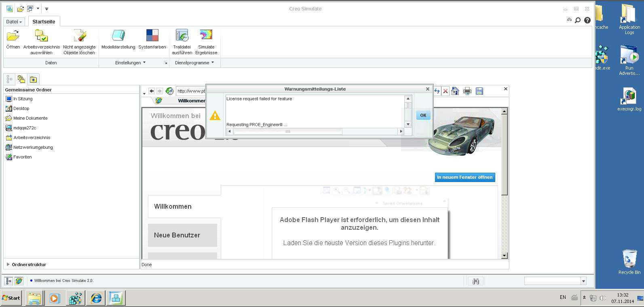Toggle navigator display icon in status bar
The image size is (644, 307).
[8, 281]
